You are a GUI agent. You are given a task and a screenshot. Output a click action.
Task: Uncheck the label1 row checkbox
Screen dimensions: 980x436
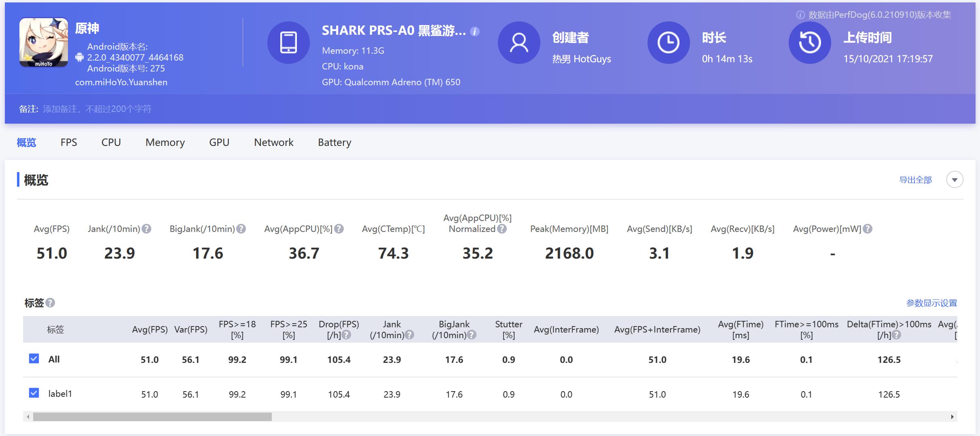click(x=34, y=393)
